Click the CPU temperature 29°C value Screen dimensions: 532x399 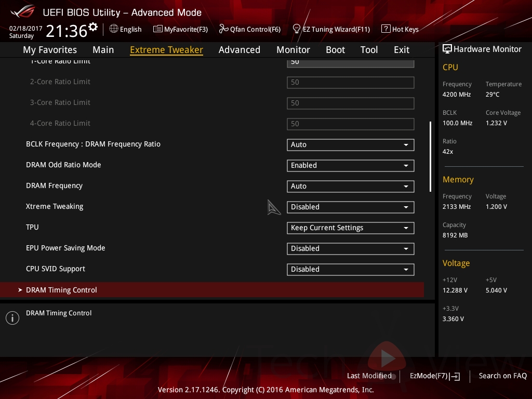tap(493, 95)
